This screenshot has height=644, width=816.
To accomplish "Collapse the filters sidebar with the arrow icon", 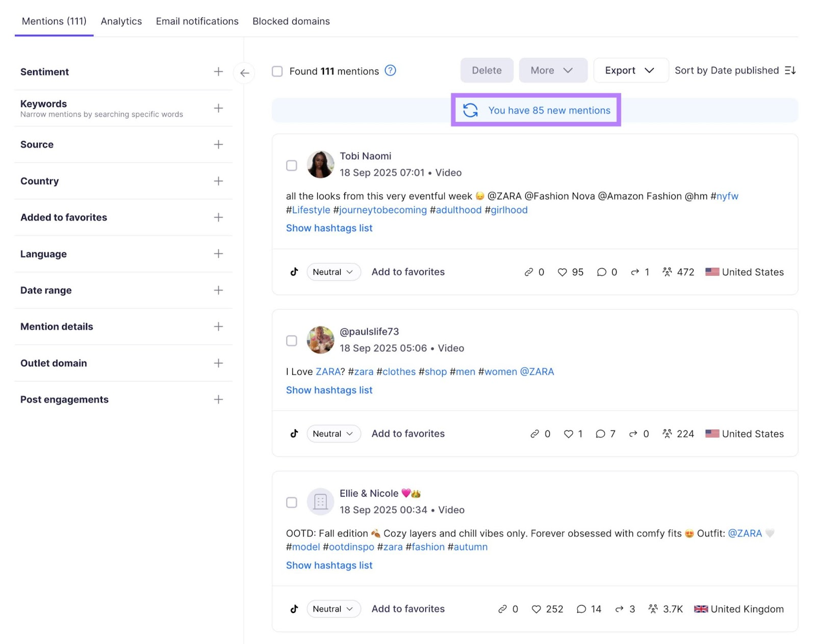I will 244,73.
